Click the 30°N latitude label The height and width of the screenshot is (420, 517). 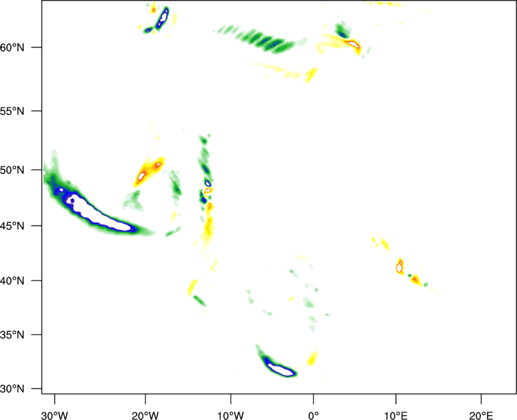pyautogui.click(x=12, y=389)
